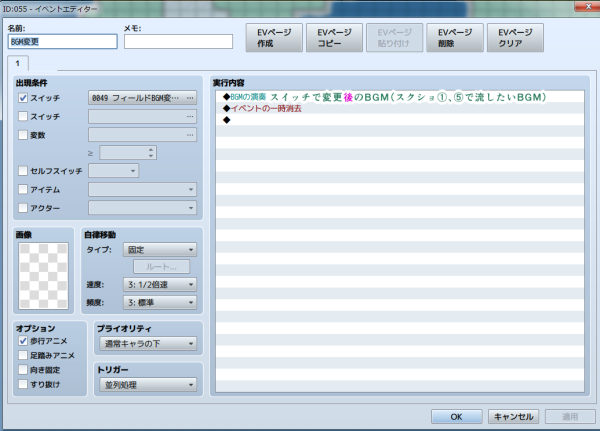Image resolution: width=600 pixels, height=431 pixels.
Task: Click the event 画像 thumbnail box
Action: (x=43, y=276)
